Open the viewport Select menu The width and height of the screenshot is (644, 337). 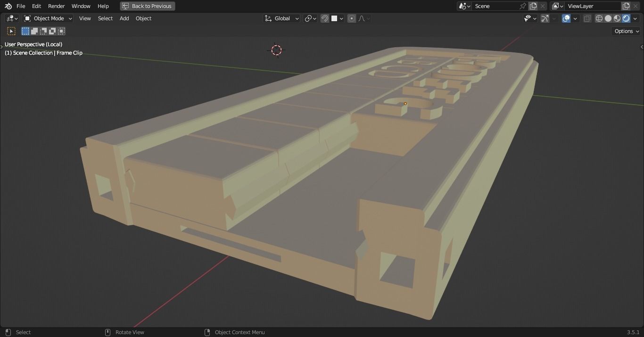105,18
